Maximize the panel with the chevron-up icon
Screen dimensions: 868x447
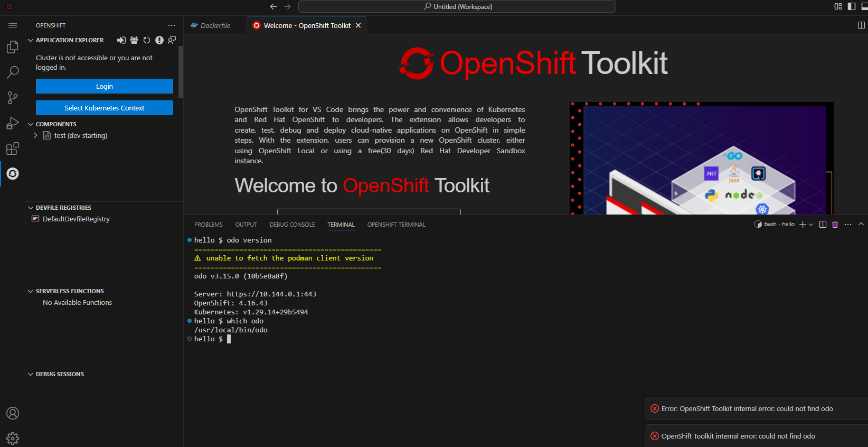click(861, 225)
